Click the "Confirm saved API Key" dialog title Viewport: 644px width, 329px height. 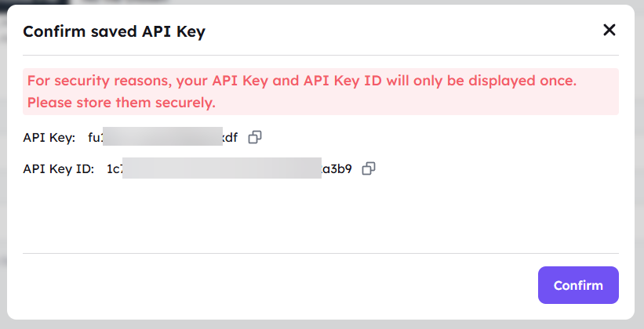point(114,31)
